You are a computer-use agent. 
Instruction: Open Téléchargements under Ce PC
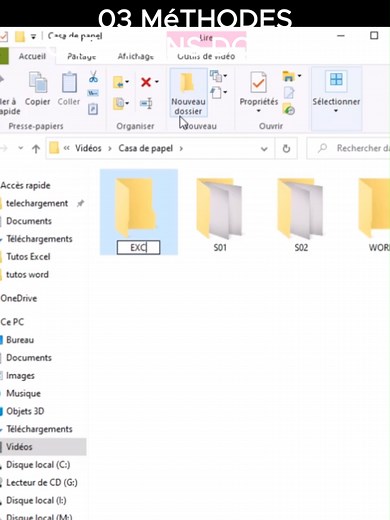coord(39,429)
